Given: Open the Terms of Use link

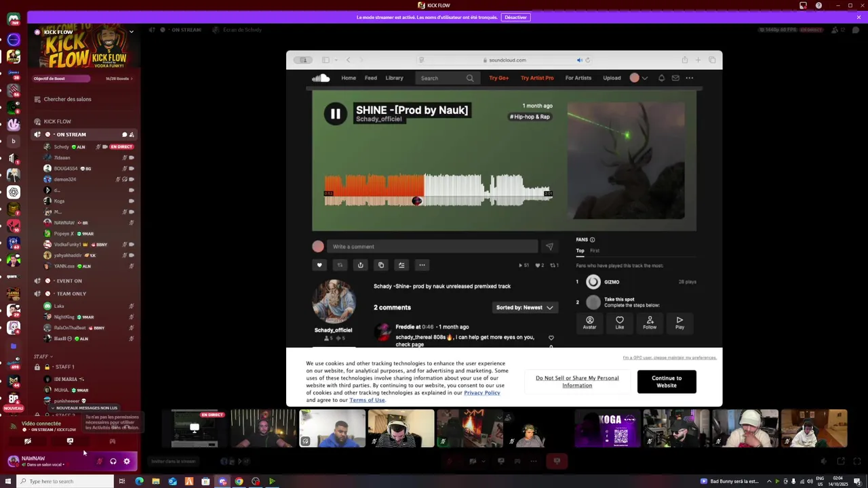Looking at the screenshot, I should click(x=367, y=400).
